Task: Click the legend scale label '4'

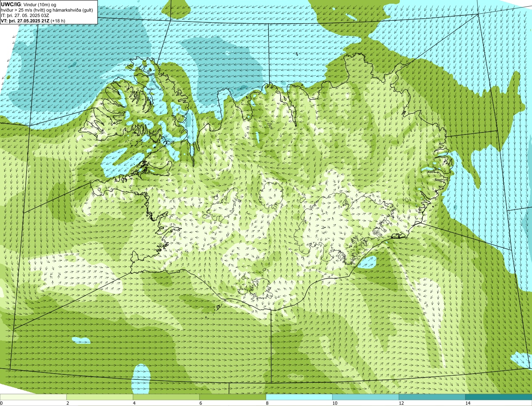Action: pyautogui.click(x=134, y=403)
